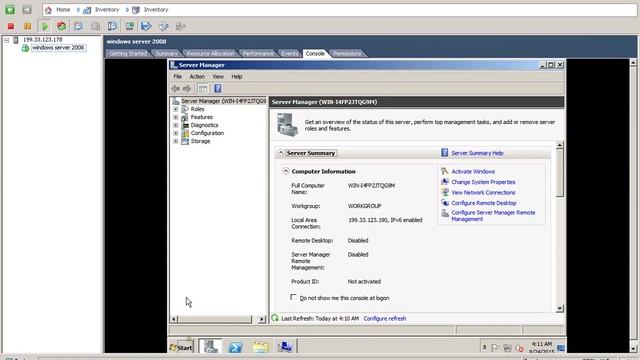Click the Activate Windows link
The image size is (640, 360).
pos(473,171)
